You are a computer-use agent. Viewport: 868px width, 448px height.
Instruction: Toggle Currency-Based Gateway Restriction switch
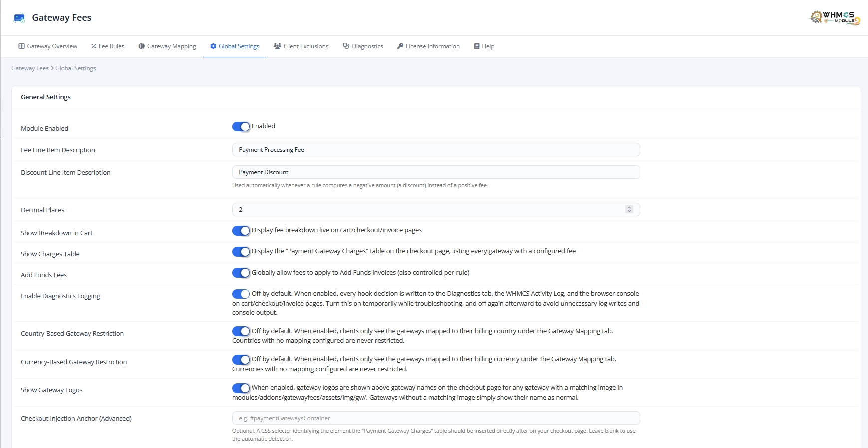pos(241,360)
